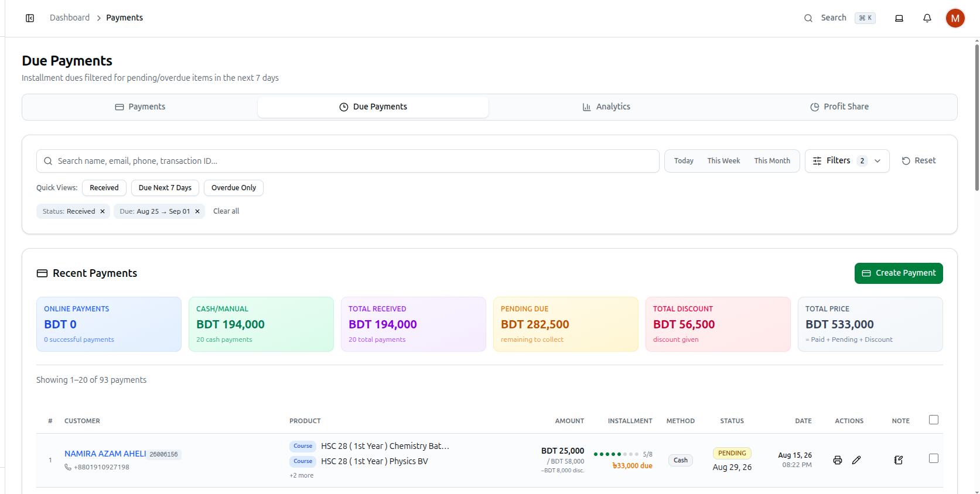Click edit pencil icon for Namira Azam Aheli
The height and width of the screenshot is (494, 980).
tap(856, 460)
